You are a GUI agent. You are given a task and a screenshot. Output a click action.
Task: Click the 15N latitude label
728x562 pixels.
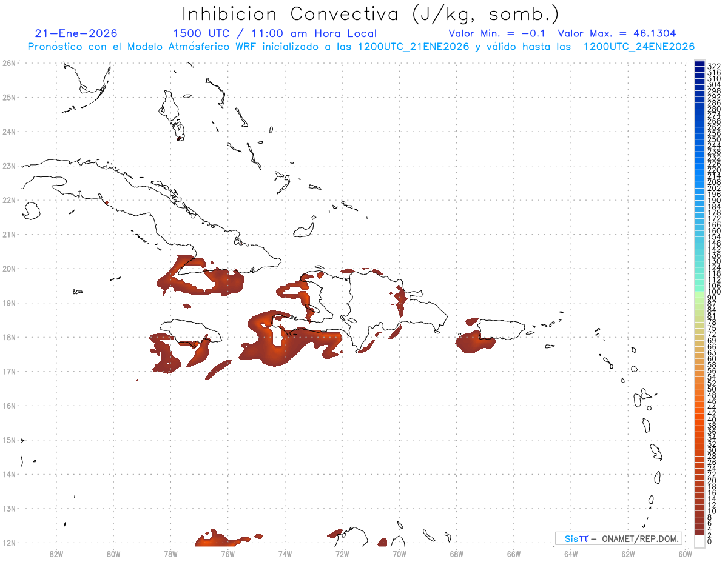point(8,440)
